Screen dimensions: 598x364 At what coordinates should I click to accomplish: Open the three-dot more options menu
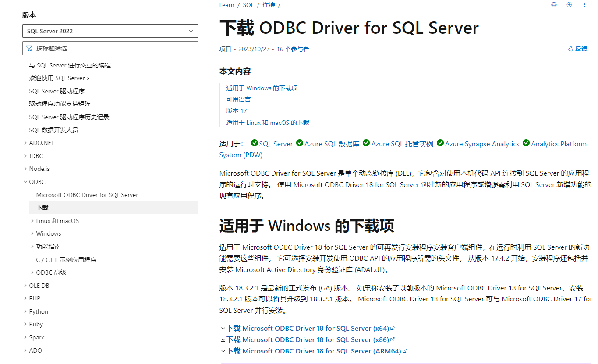[584, 4]
